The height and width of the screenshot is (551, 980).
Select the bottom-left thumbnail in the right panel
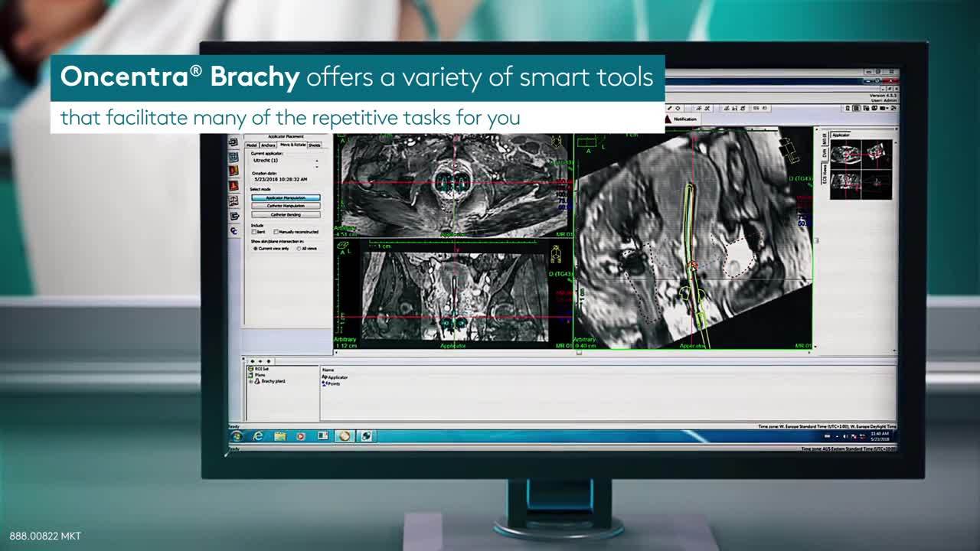(845, 184)
